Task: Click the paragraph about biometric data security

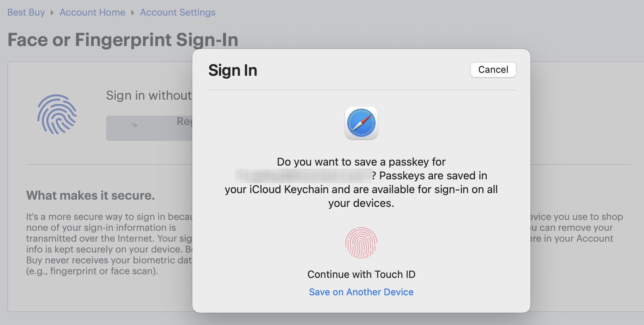Action: (109, 244)
